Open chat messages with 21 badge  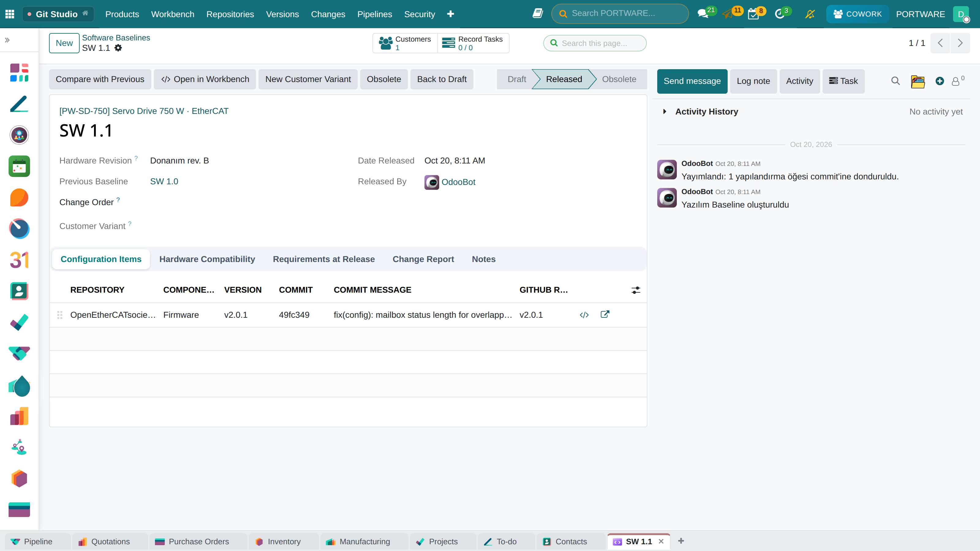703,14
